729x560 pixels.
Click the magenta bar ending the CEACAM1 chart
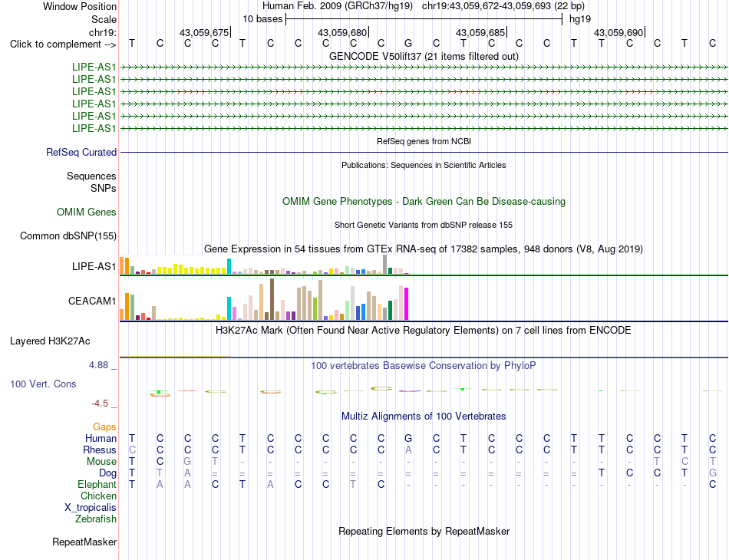coord(407,304)
